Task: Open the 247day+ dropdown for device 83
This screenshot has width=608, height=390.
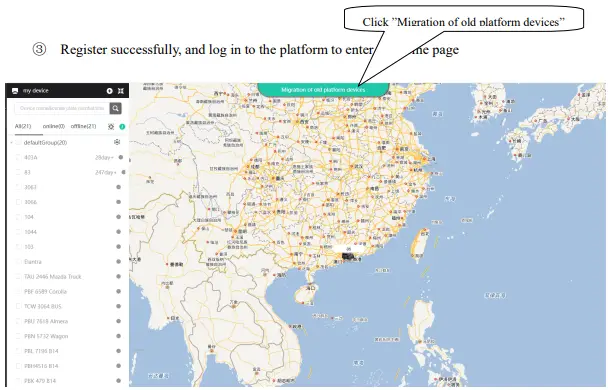Action: pos(106,172)
